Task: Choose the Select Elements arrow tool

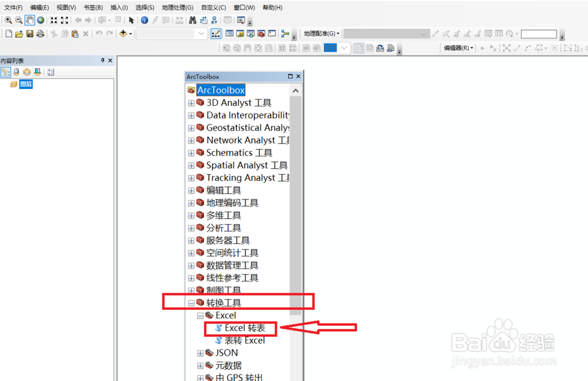Action: (x=131, y=20)
